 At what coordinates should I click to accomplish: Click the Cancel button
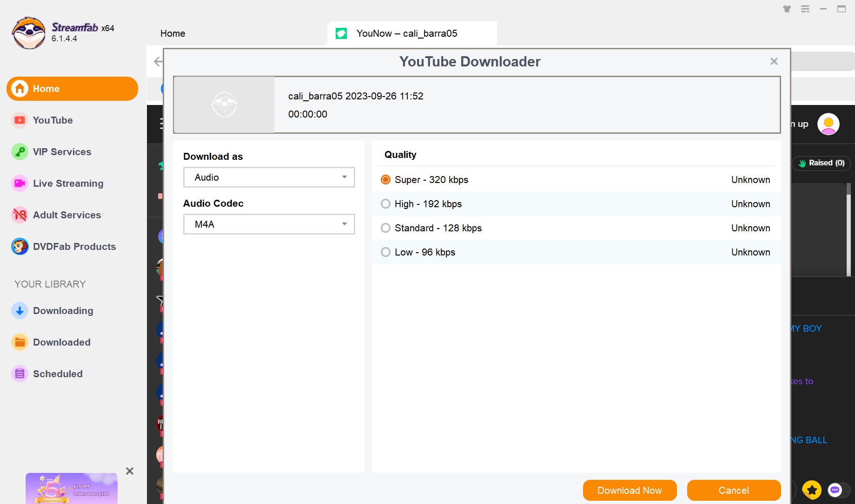(734, 491)
